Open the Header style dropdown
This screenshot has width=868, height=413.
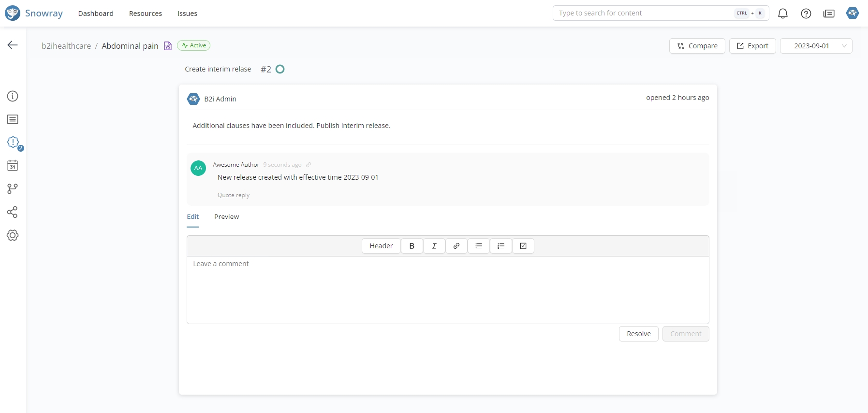point(381,246)
